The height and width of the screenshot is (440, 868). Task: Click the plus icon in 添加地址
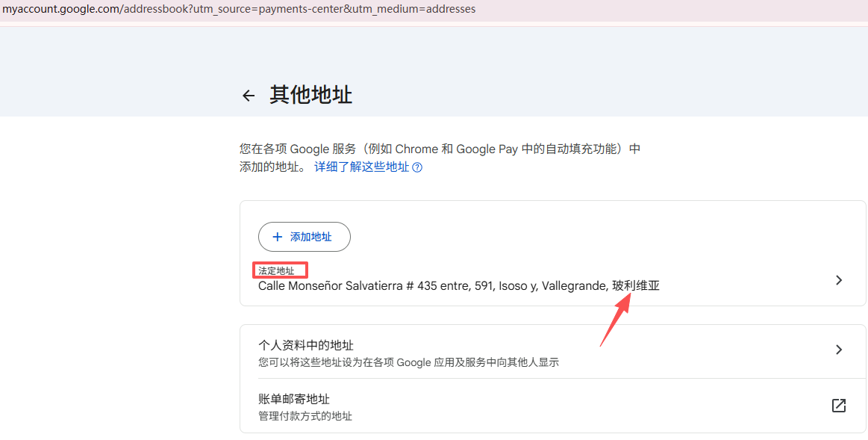(278, 237)
